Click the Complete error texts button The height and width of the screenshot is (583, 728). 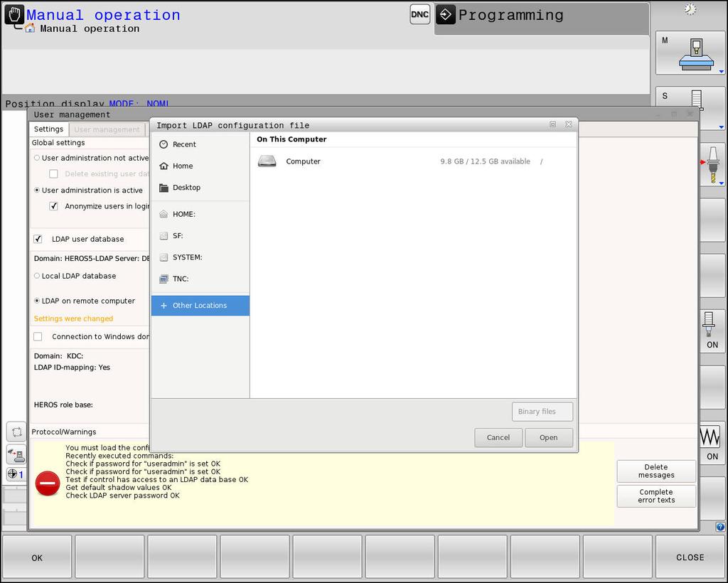tap(656, 496)
